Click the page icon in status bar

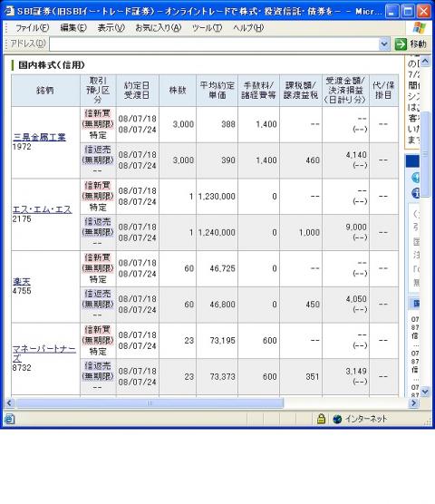point(9,419)
